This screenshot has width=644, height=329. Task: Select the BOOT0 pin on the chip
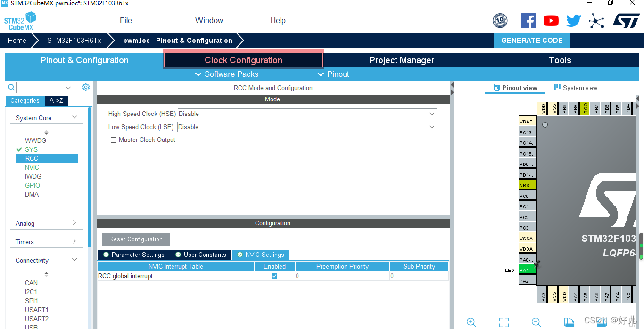pos(586,108)
